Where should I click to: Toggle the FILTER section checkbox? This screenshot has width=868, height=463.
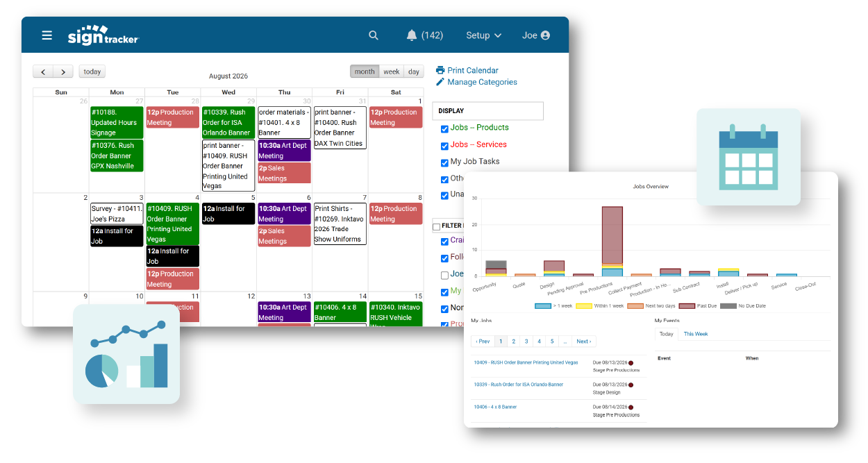(436, 226)
